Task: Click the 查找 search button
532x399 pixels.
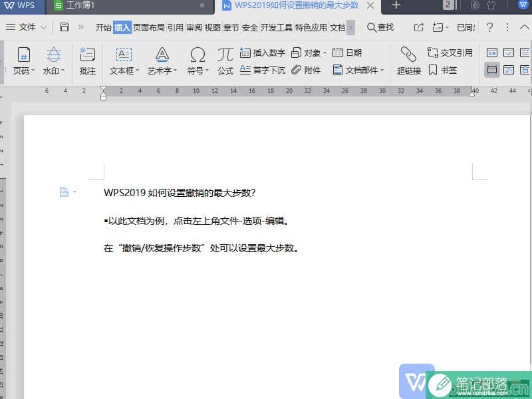Action: (380, 27)
